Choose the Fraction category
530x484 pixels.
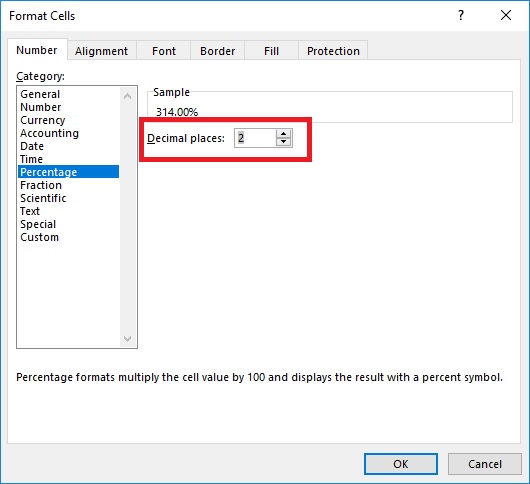[41, 185]
